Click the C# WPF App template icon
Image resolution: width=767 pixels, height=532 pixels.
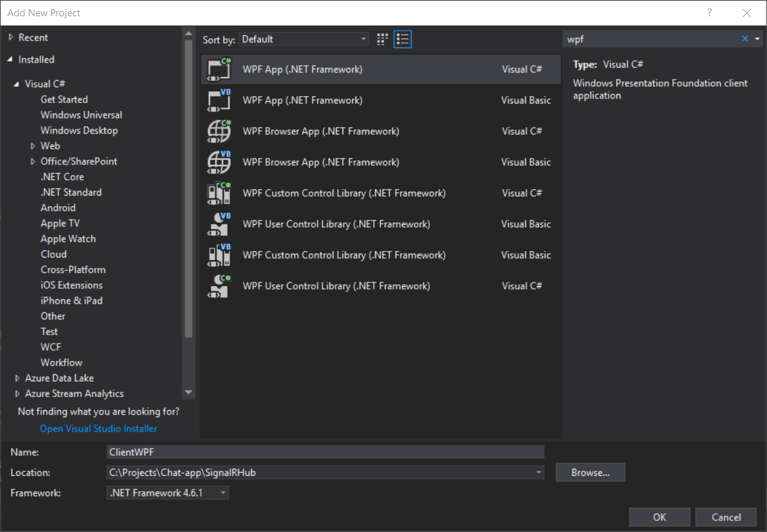tap(219, 69)
